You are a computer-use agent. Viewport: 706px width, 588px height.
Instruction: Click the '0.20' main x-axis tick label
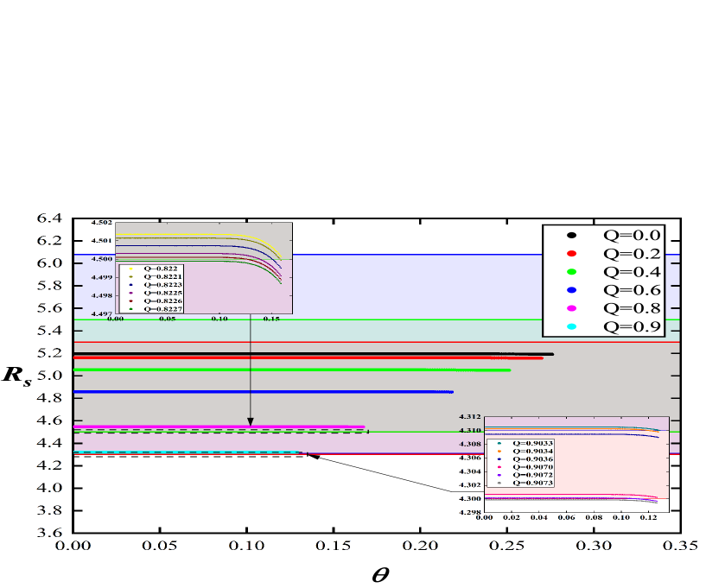tap(420, 546)
